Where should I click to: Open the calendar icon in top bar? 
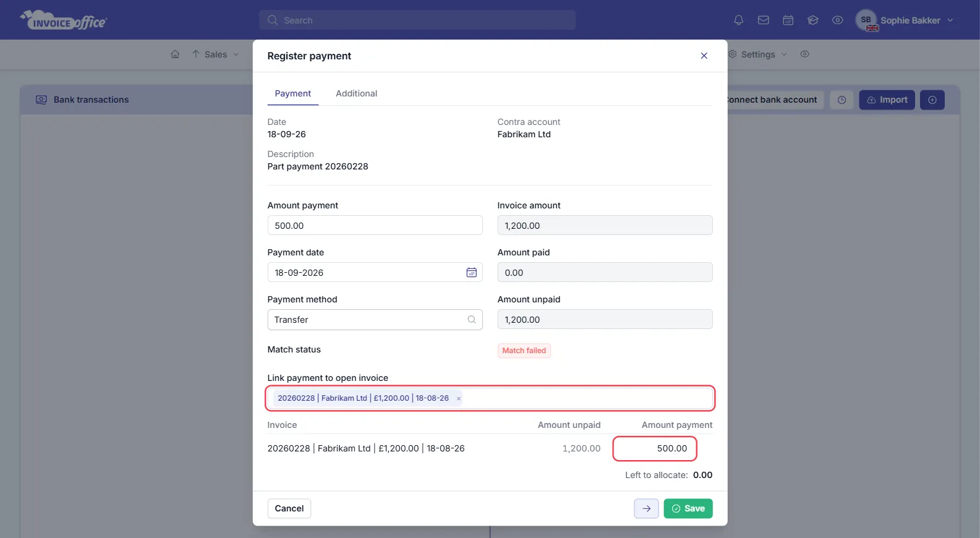pyautogui.click(x=788, y=20)
